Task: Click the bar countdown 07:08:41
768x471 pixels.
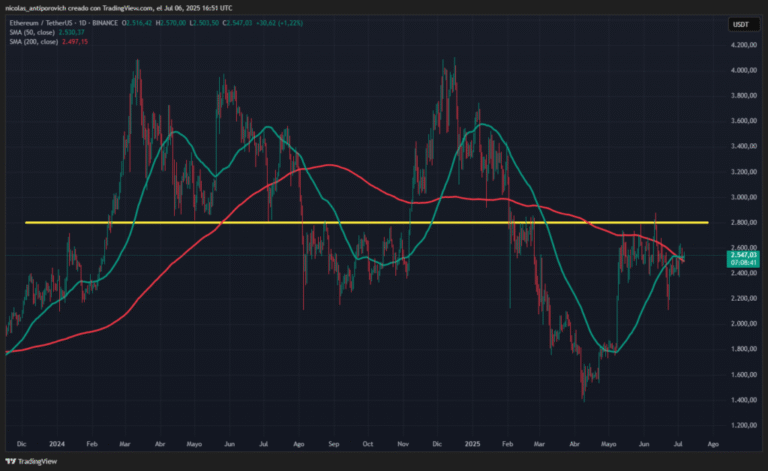Action: coord(743,263)
